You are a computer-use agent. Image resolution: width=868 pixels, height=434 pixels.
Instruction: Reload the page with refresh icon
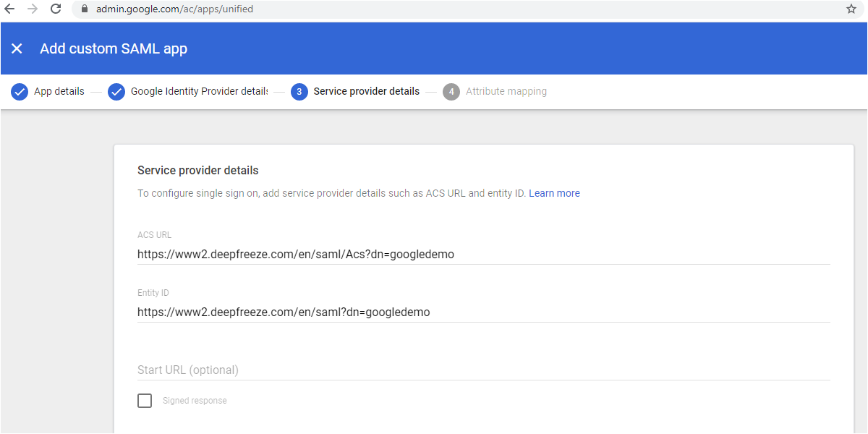(x=56, y=9)
